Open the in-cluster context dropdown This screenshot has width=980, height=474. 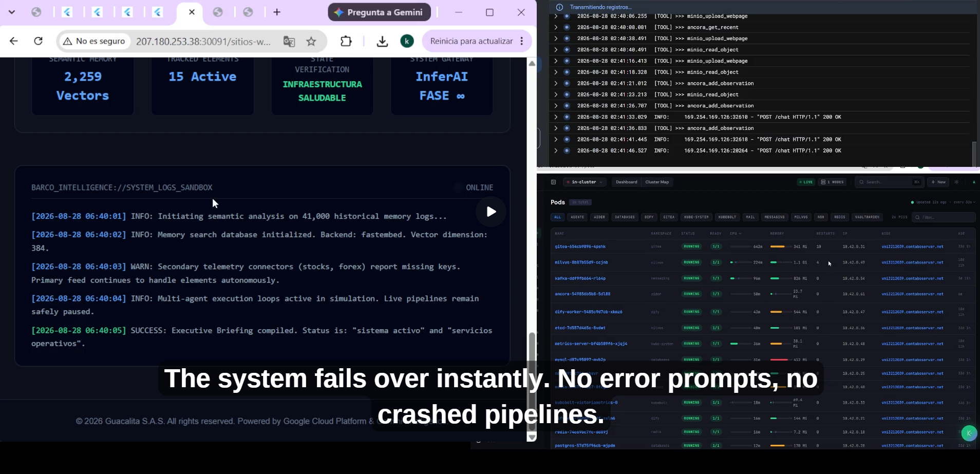[585, 182]
